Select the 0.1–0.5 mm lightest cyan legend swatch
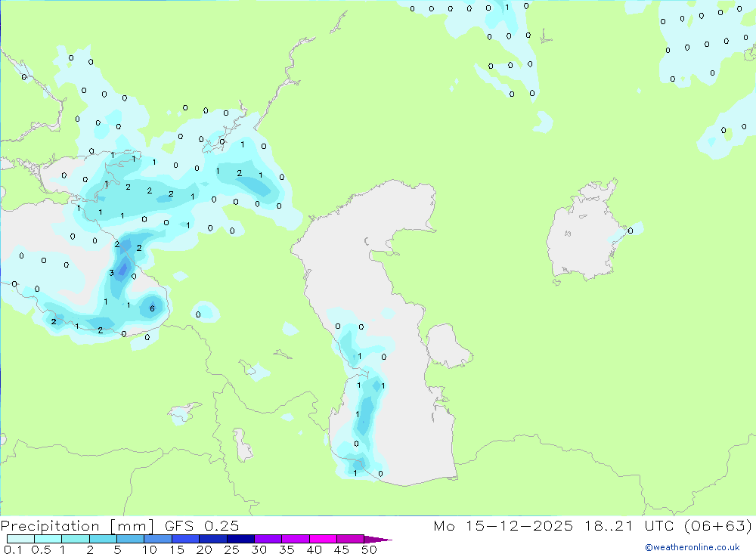 click(20, 539)
